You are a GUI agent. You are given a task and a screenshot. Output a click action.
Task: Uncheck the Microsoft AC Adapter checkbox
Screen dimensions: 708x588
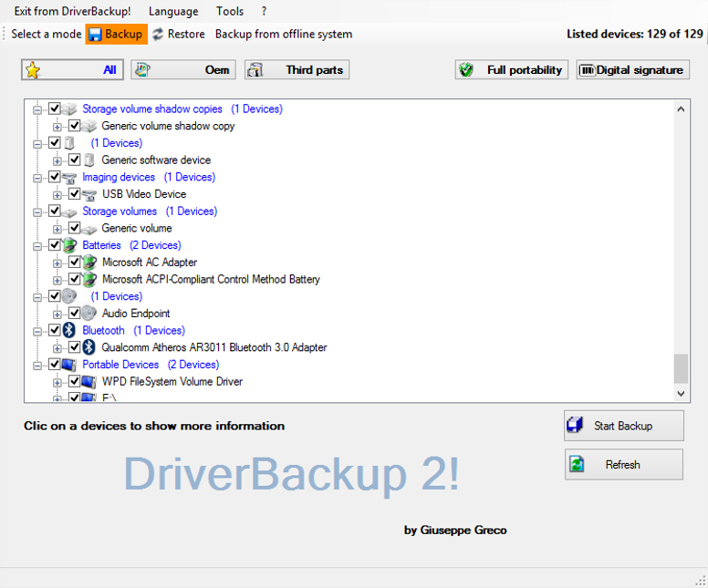pos(75,262)
